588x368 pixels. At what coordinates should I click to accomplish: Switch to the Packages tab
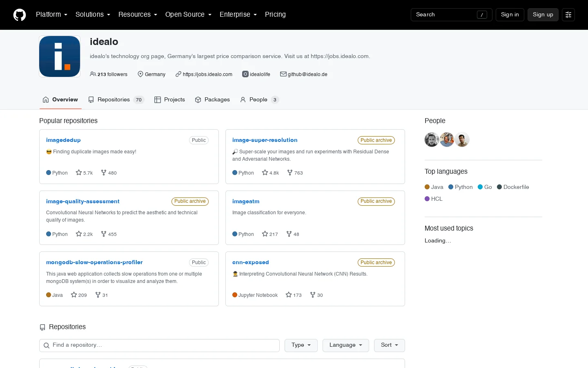pos(212,100)
